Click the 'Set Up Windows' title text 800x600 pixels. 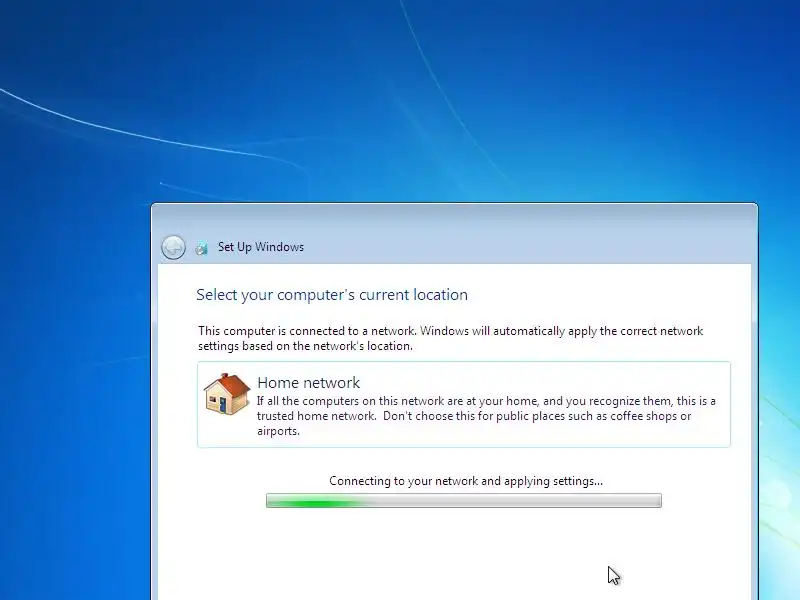click(x=261, y=247)
